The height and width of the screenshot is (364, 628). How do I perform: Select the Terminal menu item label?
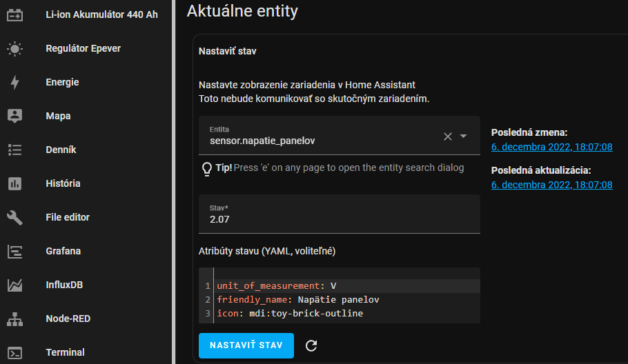[65, 352]
